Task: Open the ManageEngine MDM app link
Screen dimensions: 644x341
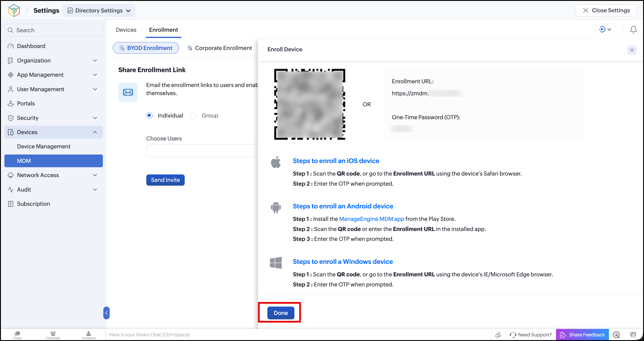Action: (x=372, y=219)
